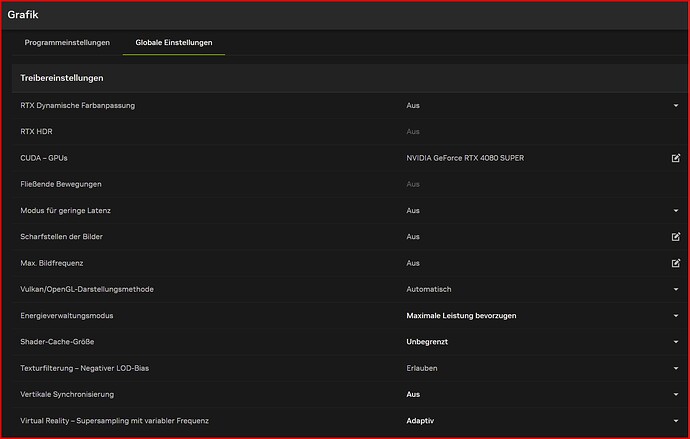This screenshot has width=690, height=439.
Task: Open Virtual Reality Supersampling dropdown arrow
Action: (676, 421)
